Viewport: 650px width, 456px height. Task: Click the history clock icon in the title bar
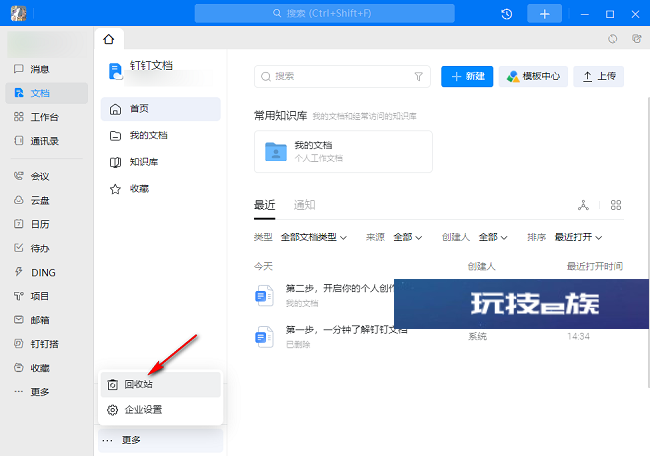[507, 14]
